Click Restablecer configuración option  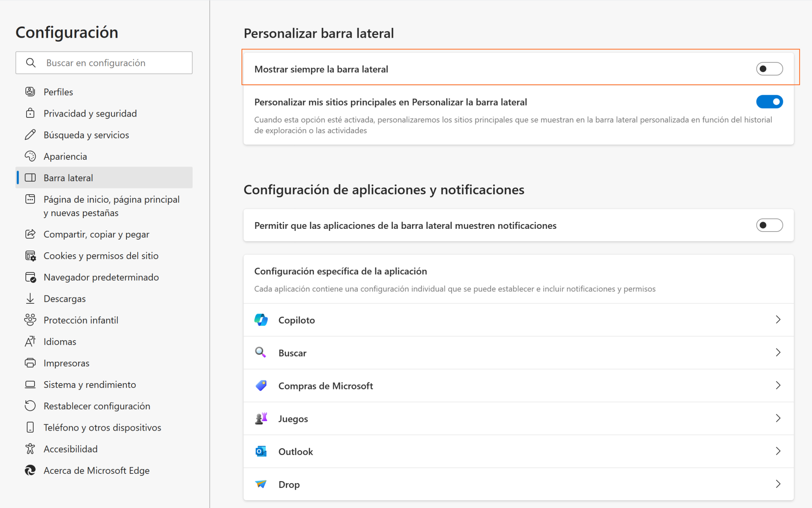(x=97, y=406)
